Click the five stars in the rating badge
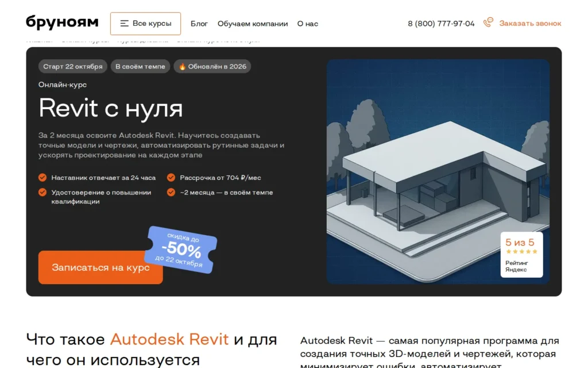Image resolution: width=588 pixels, height=368 pixels. (x=521, y=252)
